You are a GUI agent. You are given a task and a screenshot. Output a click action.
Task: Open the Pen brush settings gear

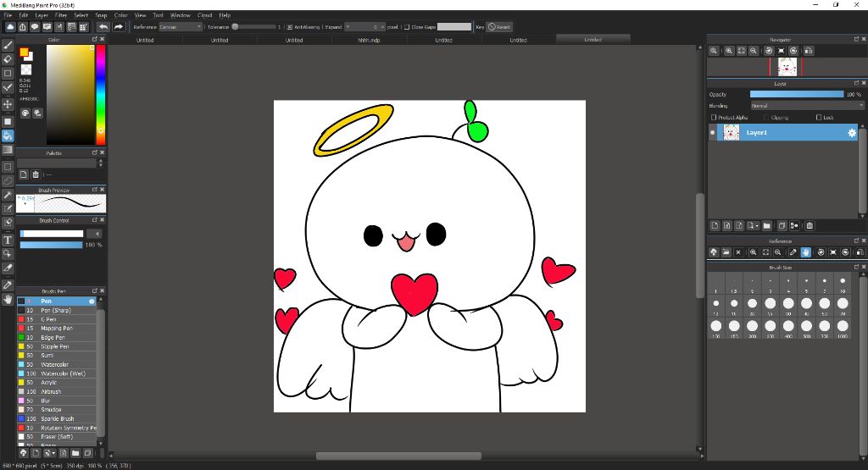click(92, 301)
